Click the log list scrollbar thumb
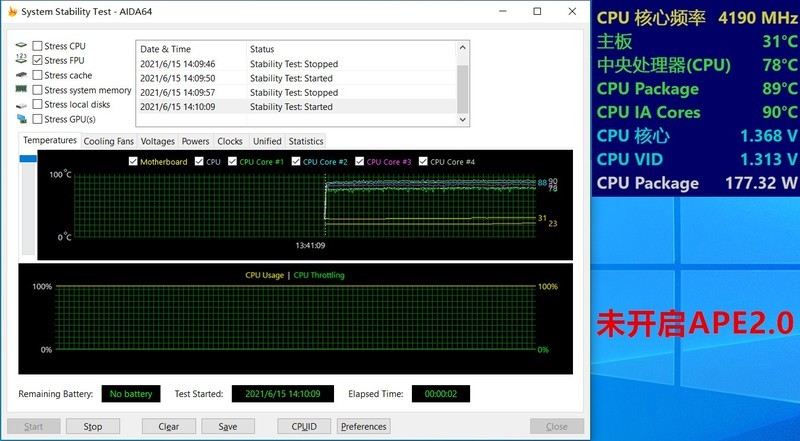Viewport: 800px width, 441px height. pos(462,89)
